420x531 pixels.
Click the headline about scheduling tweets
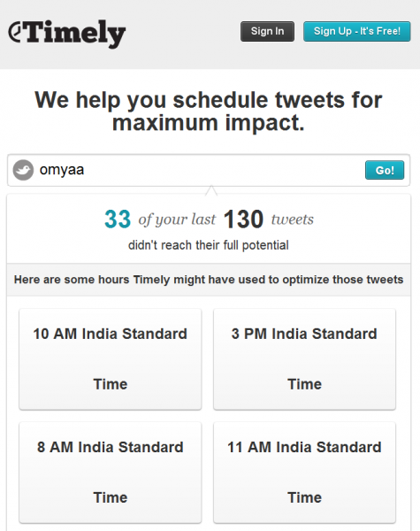pyautogui.click(x=209, y=112)
